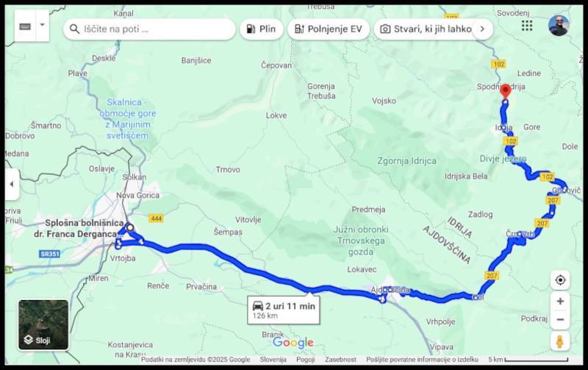Image resolution: width=588 pixels, height=370 pixels.
Task: Click the search magnifier icon
Action: (x=75, y=29)
